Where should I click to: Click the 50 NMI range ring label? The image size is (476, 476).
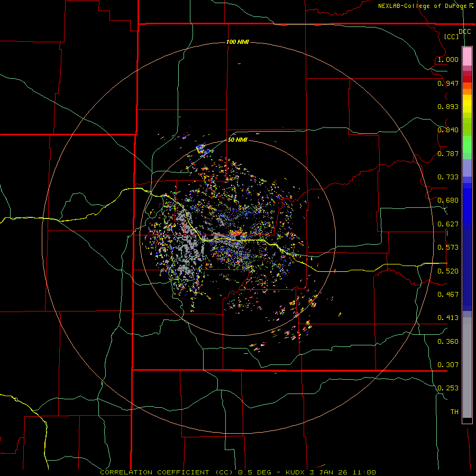237,140
